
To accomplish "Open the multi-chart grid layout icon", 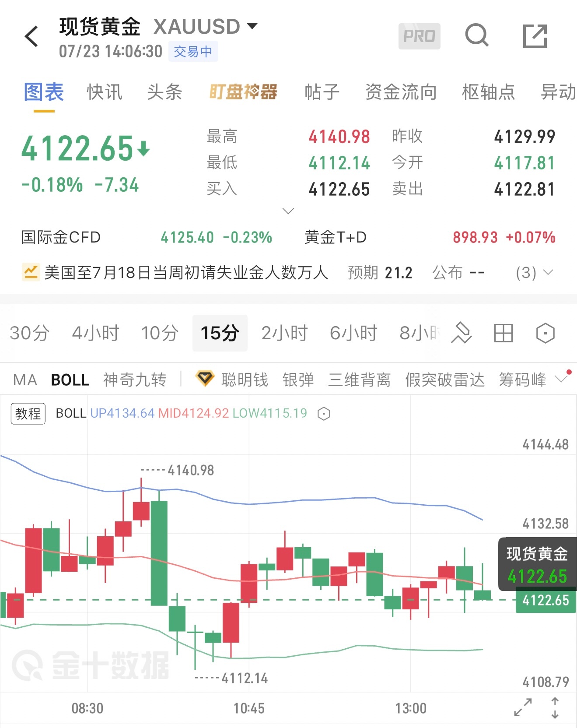I will pos(503,333).
